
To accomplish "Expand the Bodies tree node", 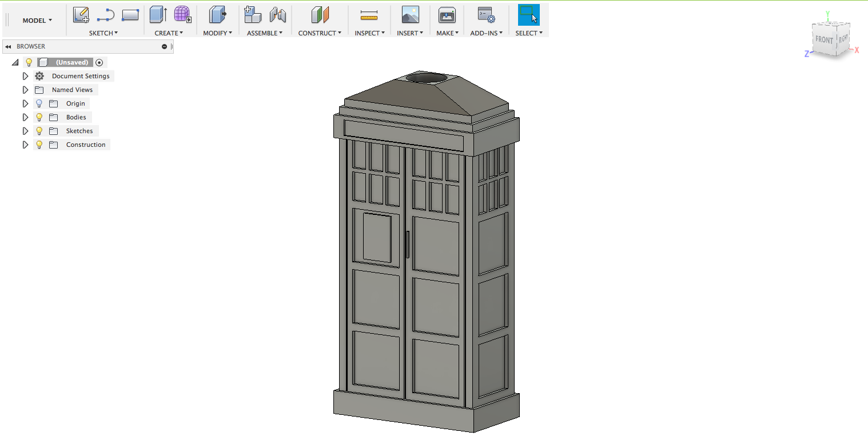I will (x=25, y=117).
